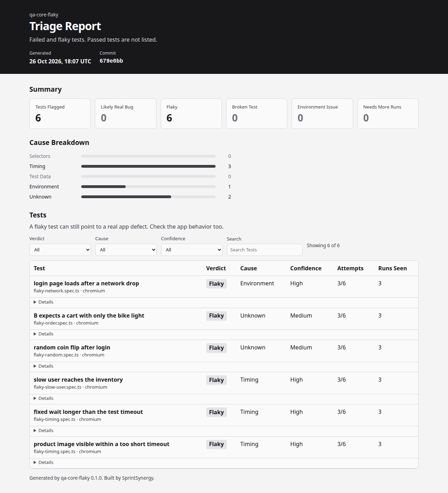Click the Test column header
This screenshot has width=448, height=493.
(x=39, y=268)
